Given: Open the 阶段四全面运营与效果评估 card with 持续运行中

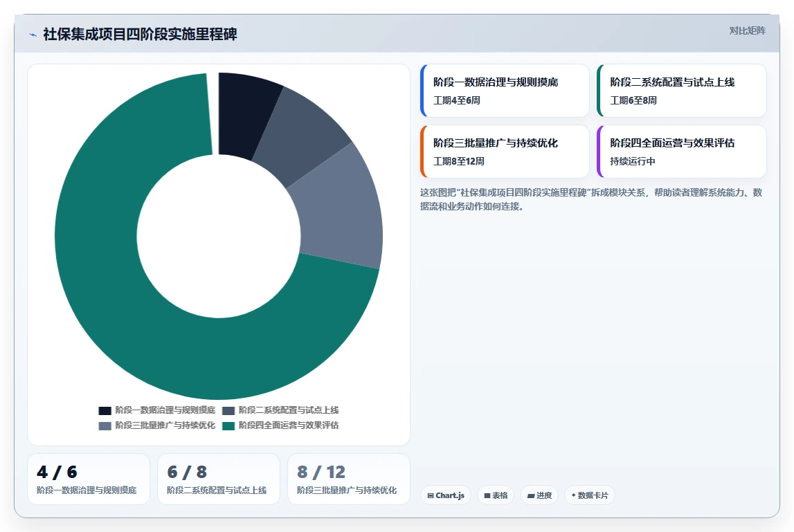Looking at the screenshot, I should point(682,152).
